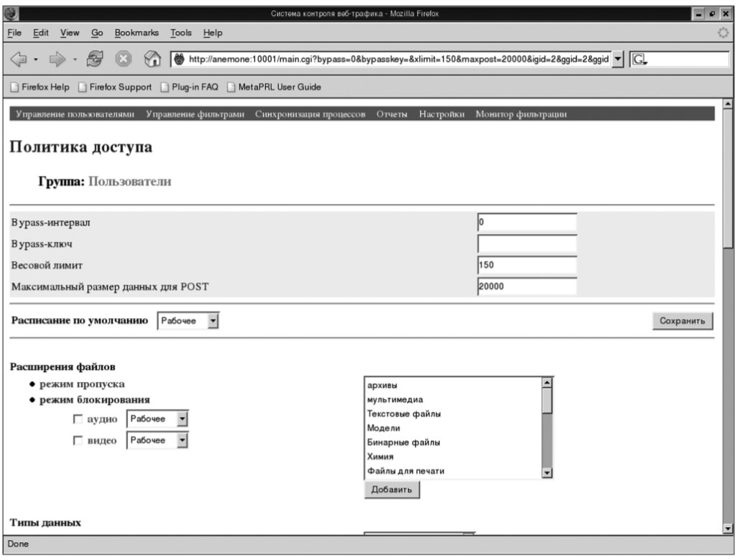
Task: Open the Bookmarks menu
Action: 136,33
